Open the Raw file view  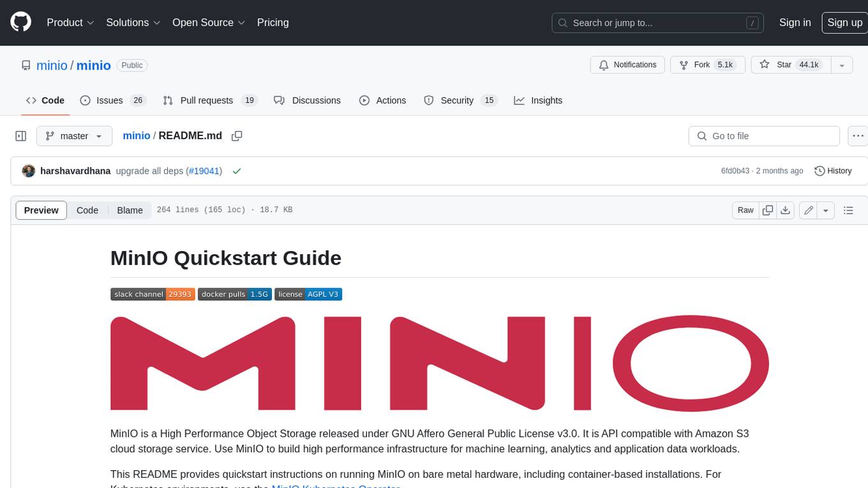745,210
